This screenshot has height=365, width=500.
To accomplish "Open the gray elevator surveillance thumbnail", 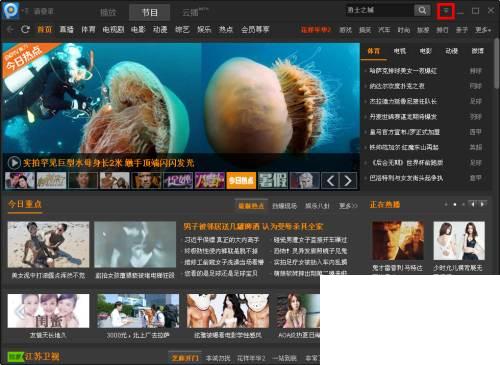I will click(135, 244).
